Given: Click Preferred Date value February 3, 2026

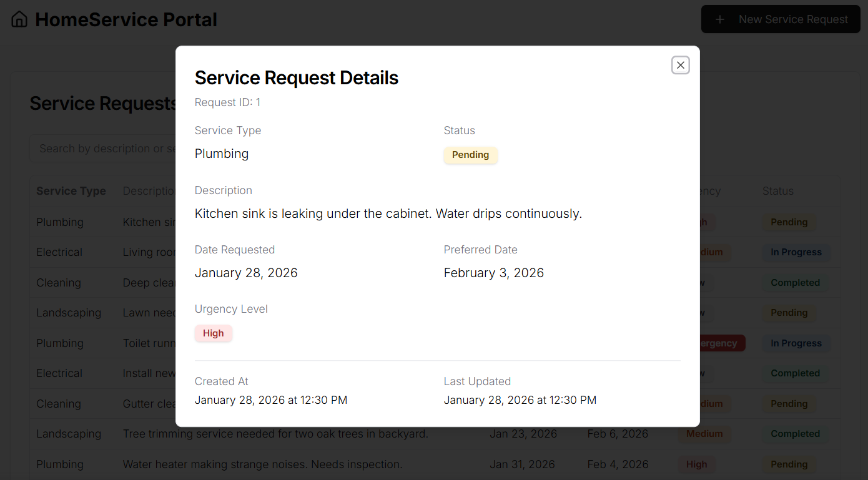Looking at the screenshot, I should 494,273.
